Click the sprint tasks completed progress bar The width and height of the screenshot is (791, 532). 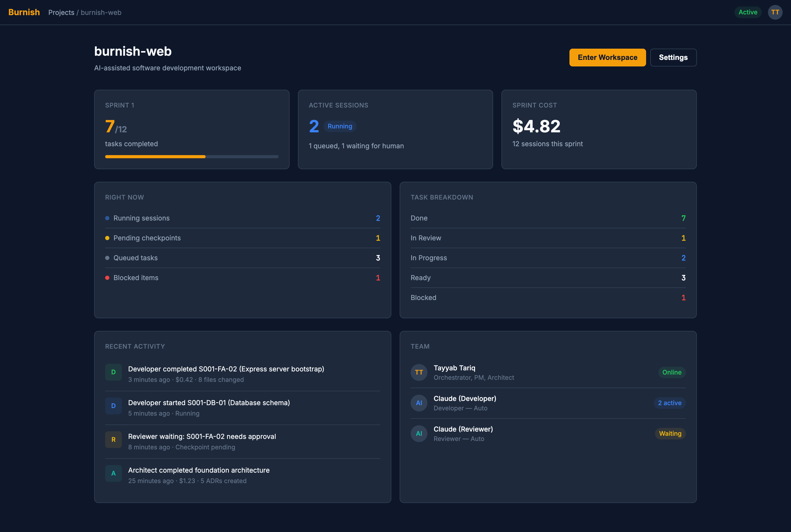coord(192,156)
